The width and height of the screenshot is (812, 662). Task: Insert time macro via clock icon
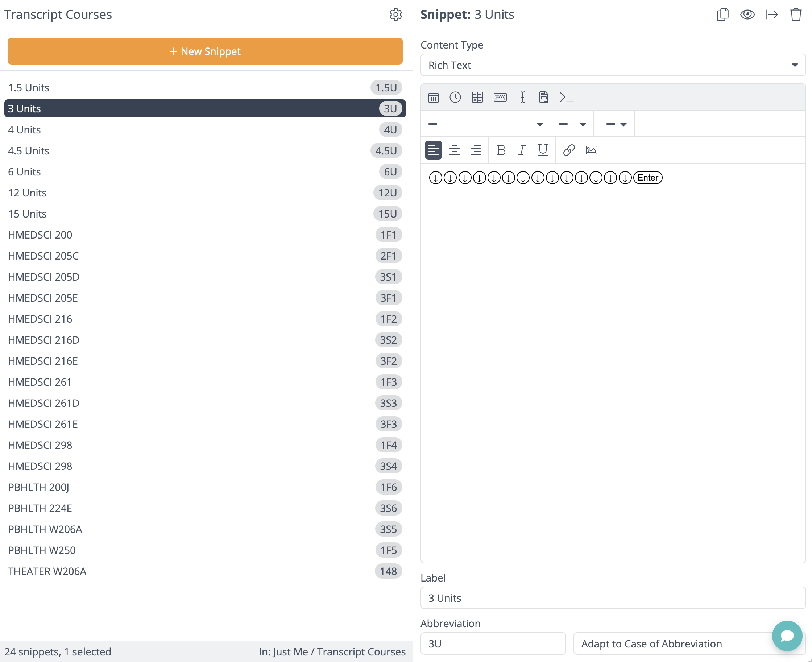click(x=455, y=97)
